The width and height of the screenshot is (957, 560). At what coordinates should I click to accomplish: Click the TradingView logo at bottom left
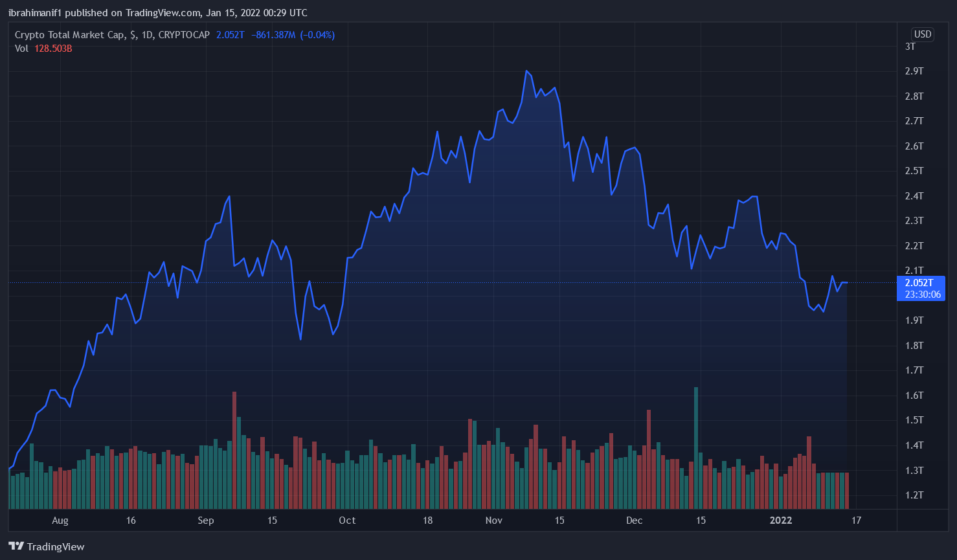[47, 546]
